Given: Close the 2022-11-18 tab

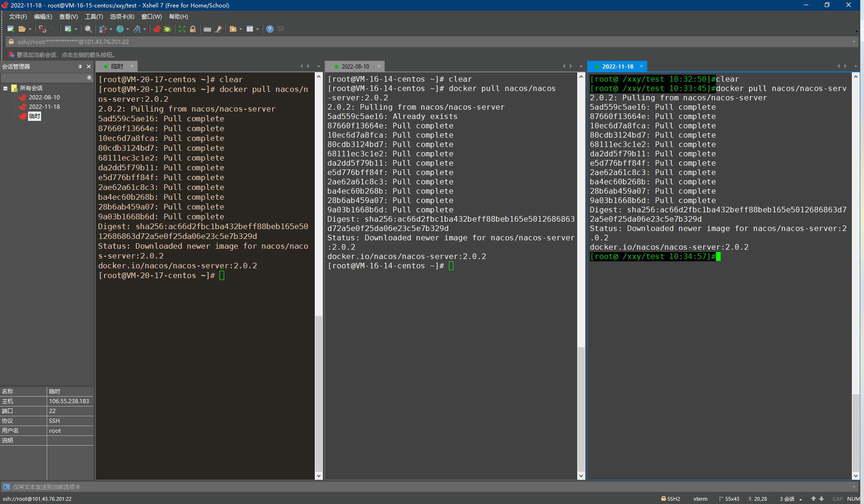Looking at the screenshot, I should coord(641,66).
